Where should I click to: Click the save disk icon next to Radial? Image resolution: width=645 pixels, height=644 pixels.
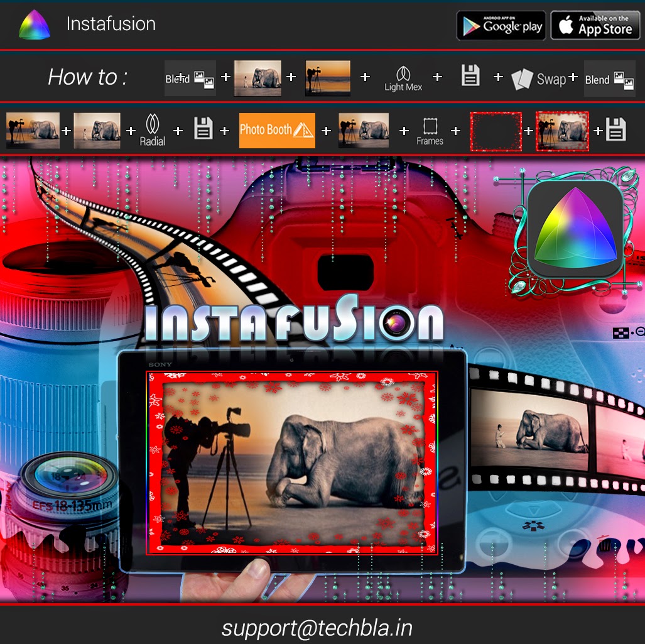tap(203, 130)
